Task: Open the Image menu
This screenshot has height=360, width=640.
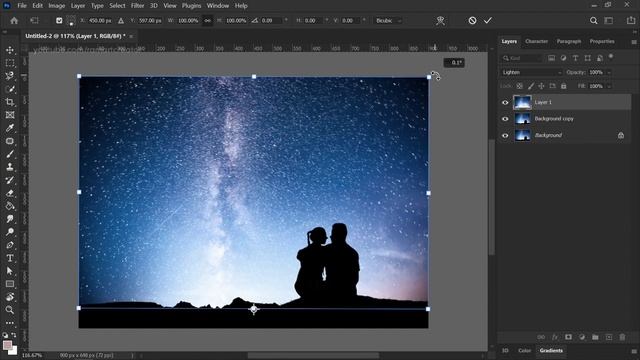Action: [x=57, y=6]
